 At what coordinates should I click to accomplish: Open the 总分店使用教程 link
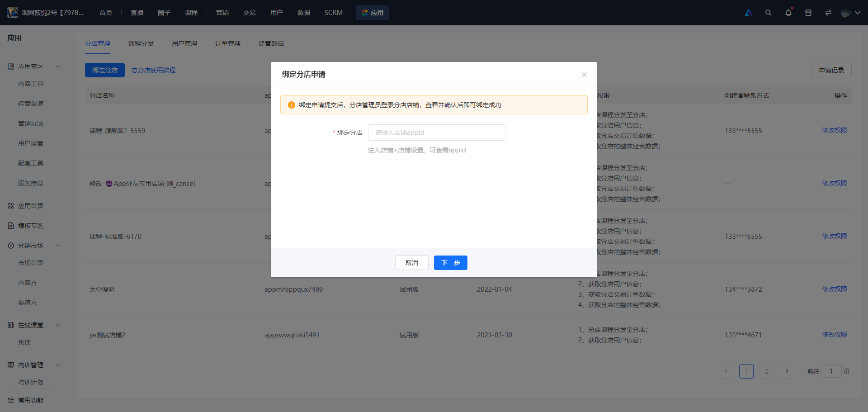(154, 70)
